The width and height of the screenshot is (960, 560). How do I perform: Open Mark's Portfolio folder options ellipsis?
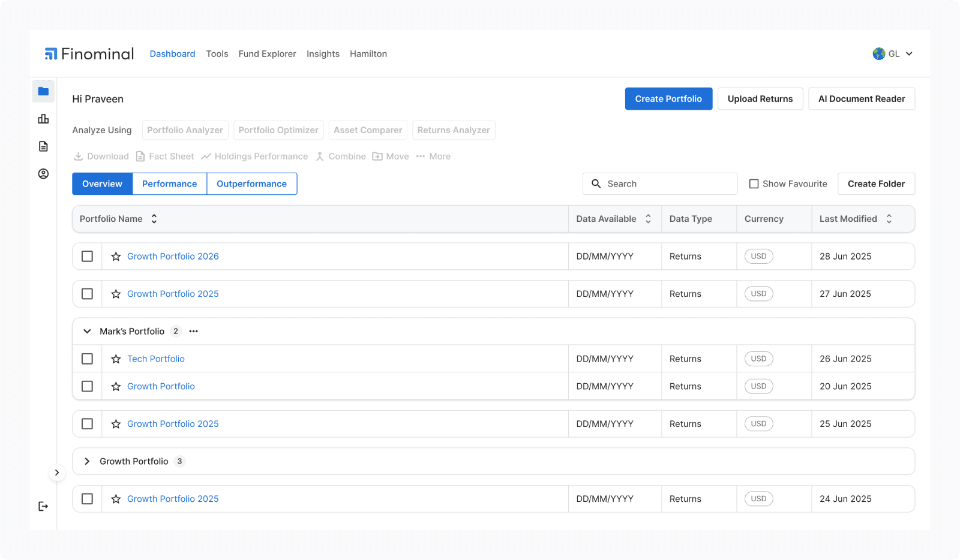pos(193,332)
